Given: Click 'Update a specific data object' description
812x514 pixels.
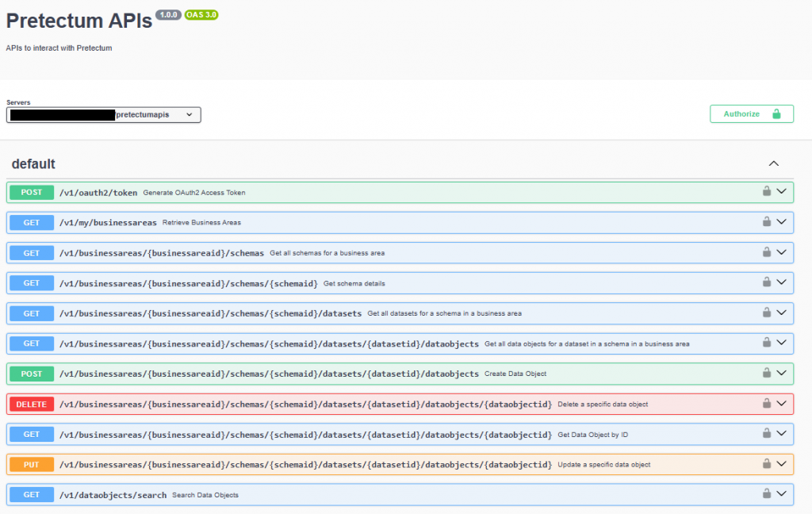Looking at the screenshot, I should (x=603, y=465).
